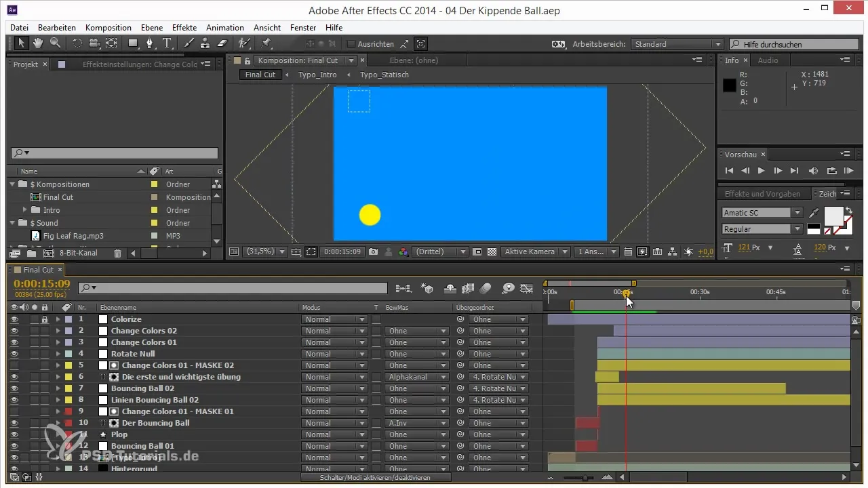Hide the Der Bouncing Ball layer
The height and width of the screenshot is (488, 868).
[14, 423]
